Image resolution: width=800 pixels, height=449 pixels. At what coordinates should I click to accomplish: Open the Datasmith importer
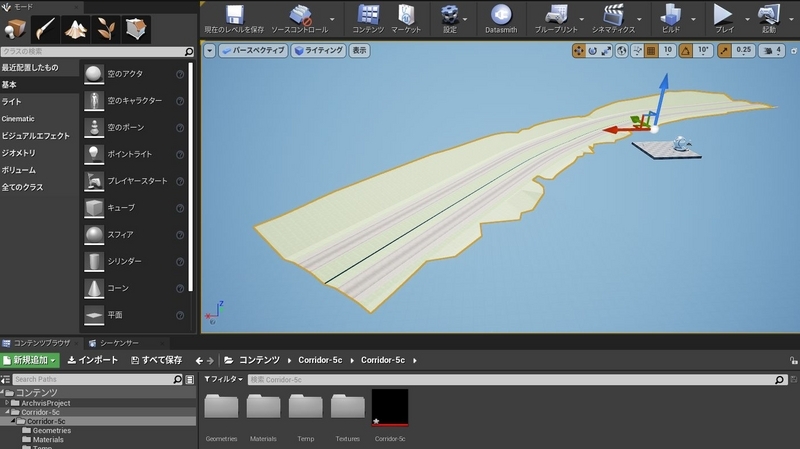tap(501, 19)
